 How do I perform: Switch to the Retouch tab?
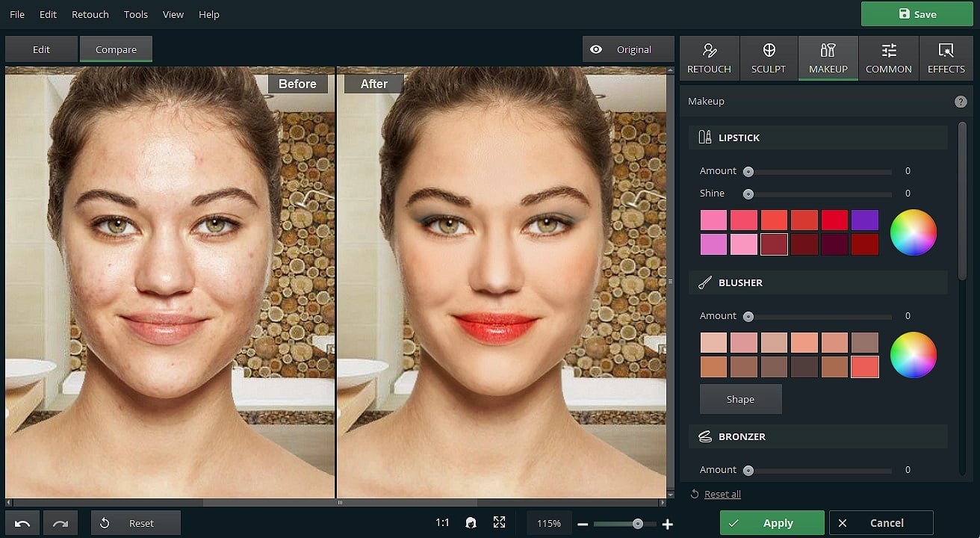coord(709,58)
